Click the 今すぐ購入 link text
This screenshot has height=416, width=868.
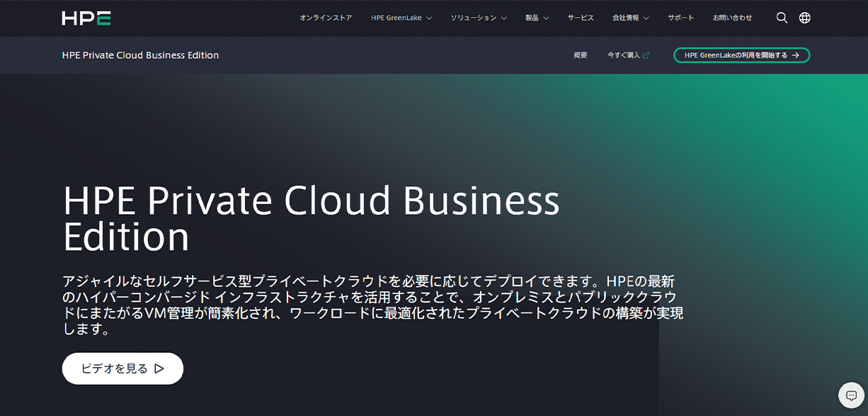623,55
